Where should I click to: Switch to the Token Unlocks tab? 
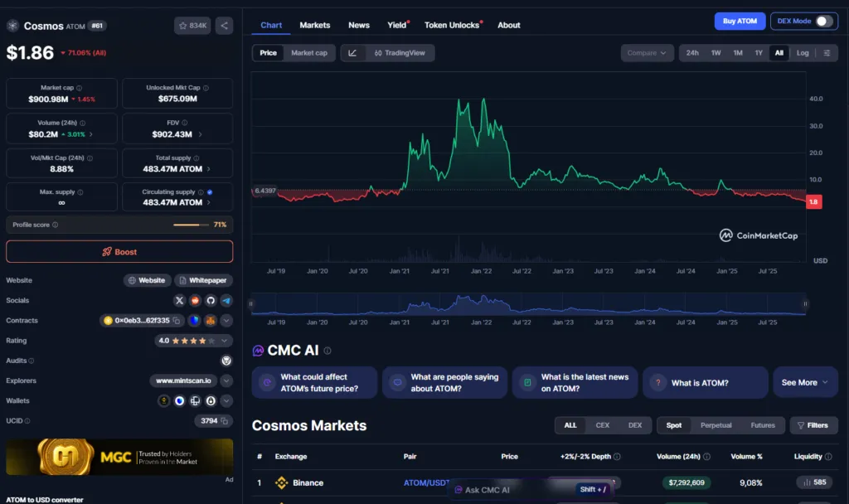pyautogui.click(x=452, y=25)
